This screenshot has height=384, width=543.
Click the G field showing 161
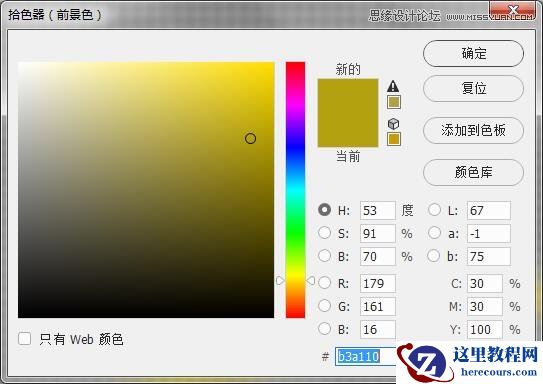point(377,306)
